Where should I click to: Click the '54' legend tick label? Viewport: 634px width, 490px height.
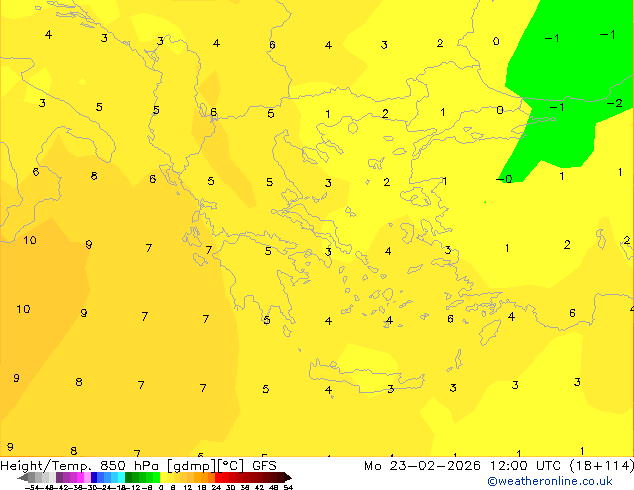coord(288,487)
